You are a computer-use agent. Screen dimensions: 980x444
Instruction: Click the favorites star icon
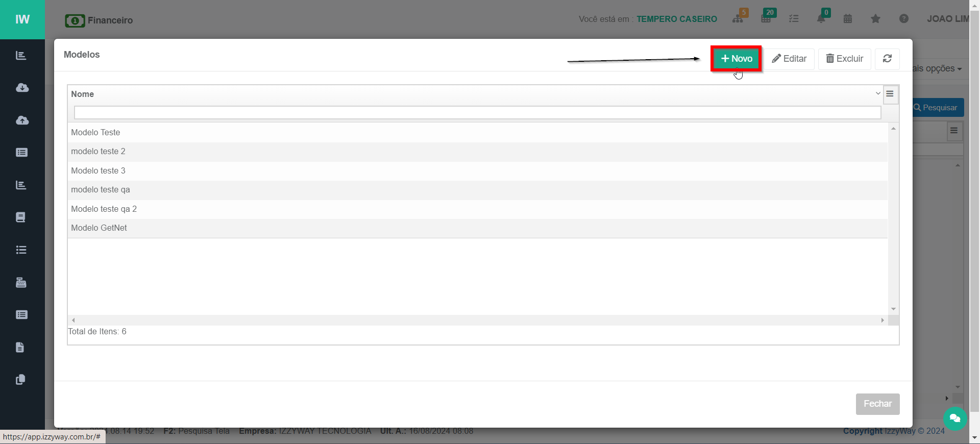pyautogui.click(x=875, y=19)
